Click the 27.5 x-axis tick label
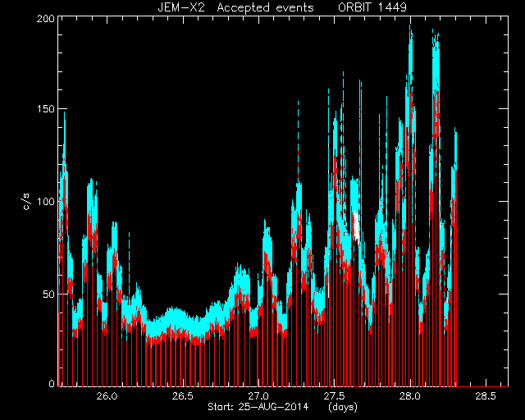525x420 pixels. pos(334,396)
